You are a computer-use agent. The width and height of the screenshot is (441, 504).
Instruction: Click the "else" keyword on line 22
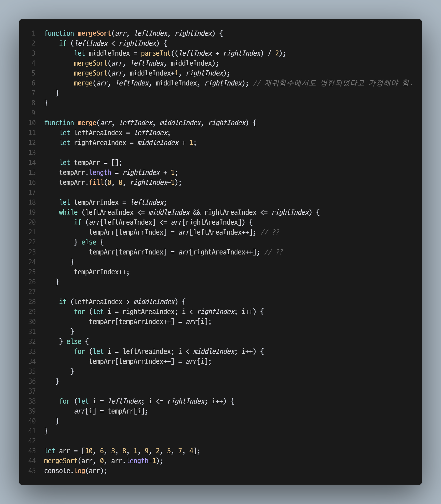[x=89, y=242]
